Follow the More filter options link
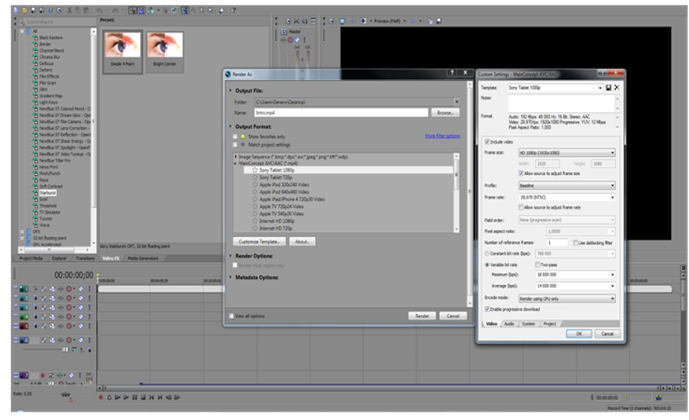Image resolution: width=689 pixels, height=420 pixels. [442, 135]
